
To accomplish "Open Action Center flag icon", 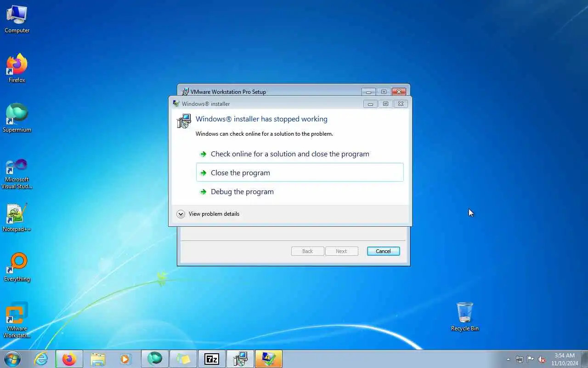I will 531,359.
